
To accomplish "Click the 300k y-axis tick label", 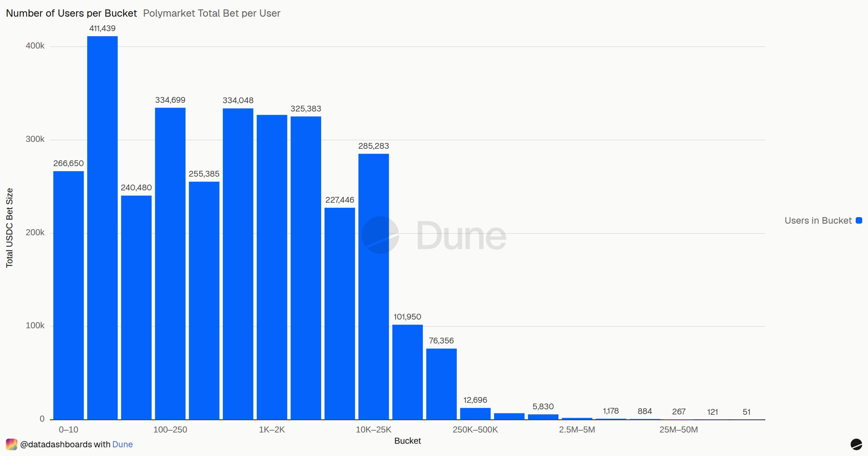I will [x=35, y=139].
